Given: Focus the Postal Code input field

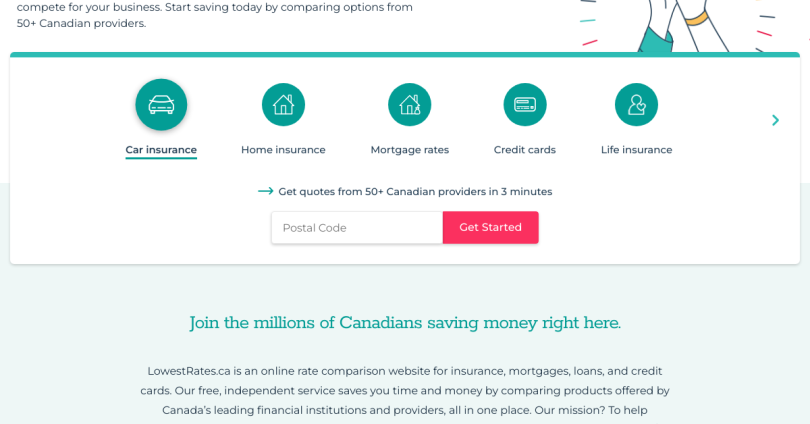Looking at the screenshot, I should click(x=357, y=228).
